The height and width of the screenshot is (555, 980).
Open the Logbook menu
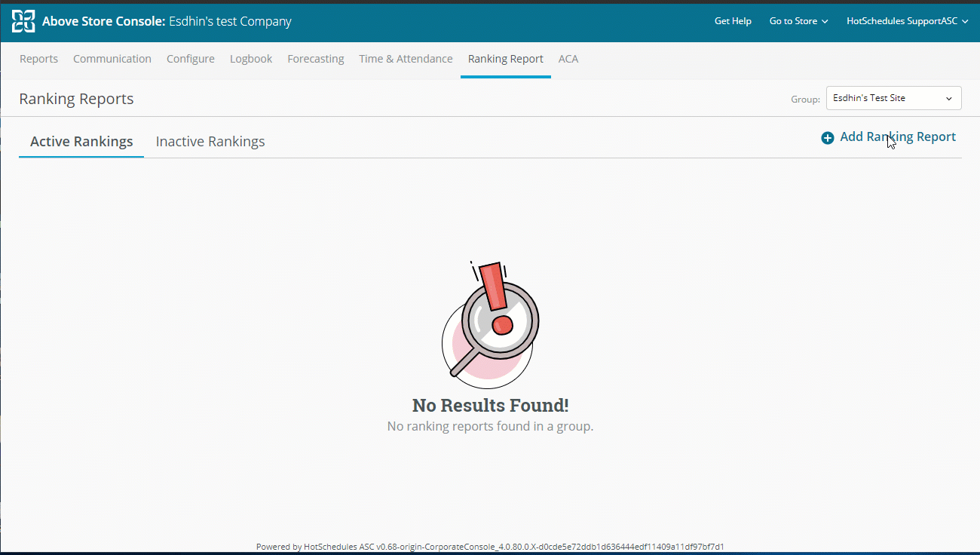(251, 59)
